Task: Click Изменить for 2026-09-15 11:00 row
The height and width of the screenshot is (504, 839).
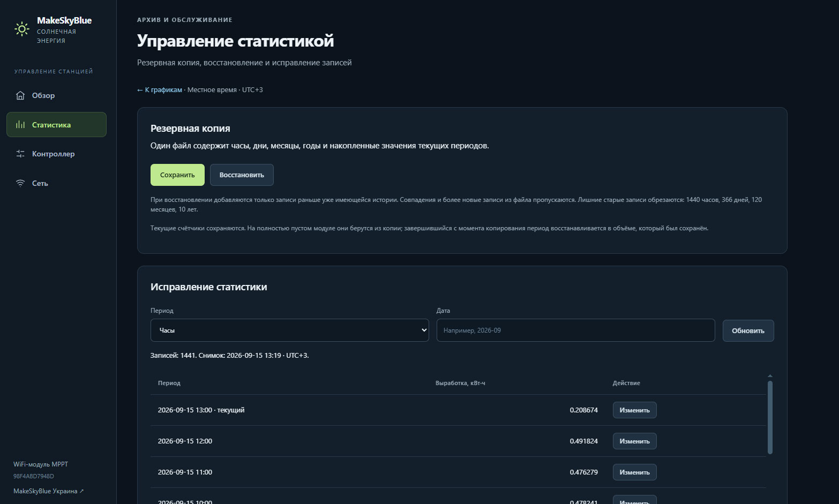Action: pyautogui.click(x=634, y=472)
